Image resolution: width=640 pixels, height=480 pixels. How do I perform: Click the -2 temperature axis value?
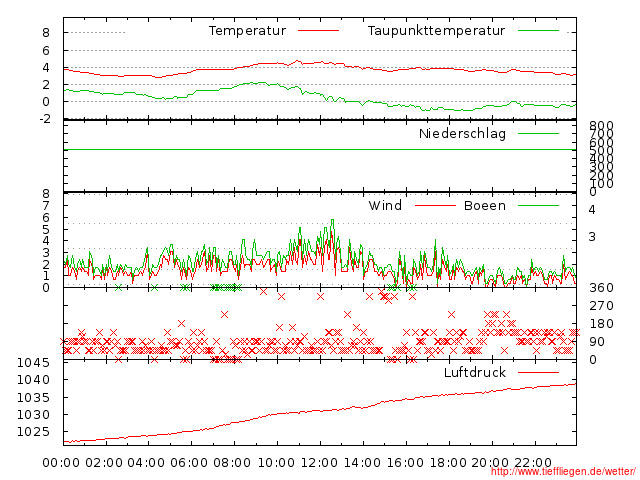pyautogui.click(x=45, y=119)
